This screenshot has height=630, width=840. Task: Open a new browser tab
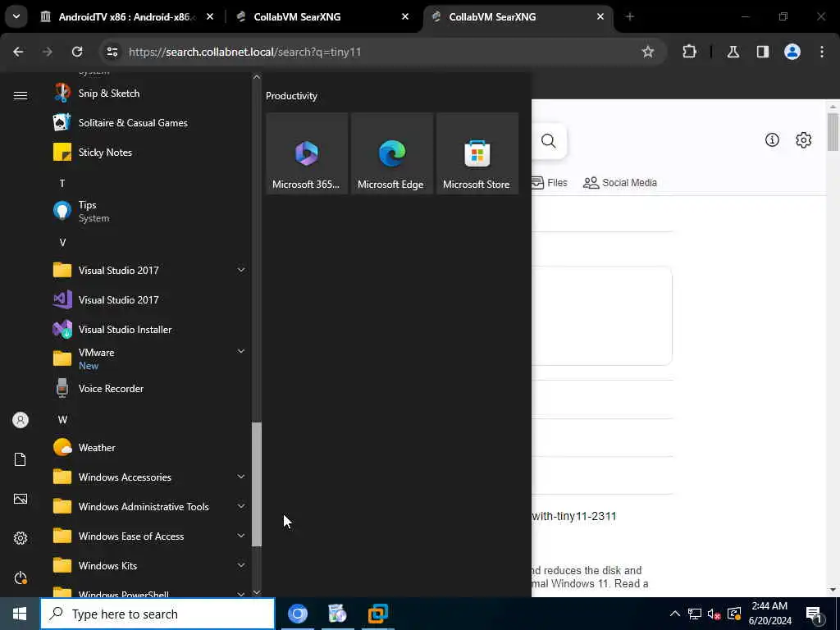[630, 17]
